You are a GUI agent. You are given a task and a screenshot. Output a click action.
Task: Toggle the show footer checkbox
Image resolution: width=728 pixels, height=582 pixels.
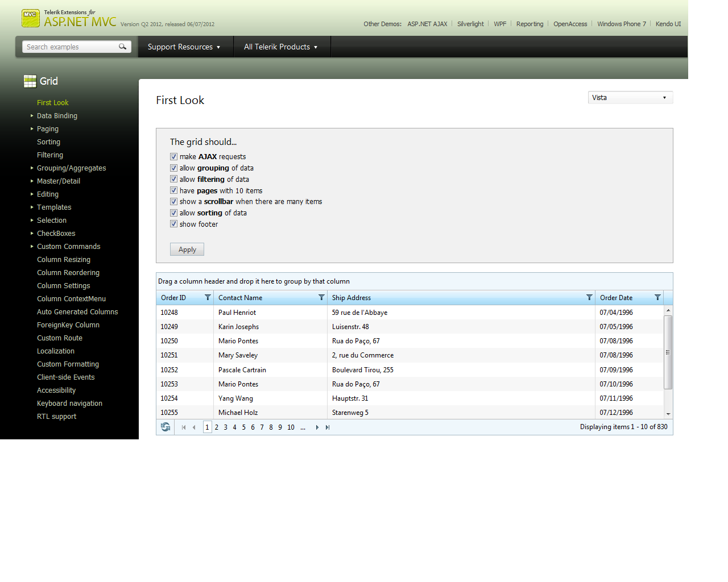tap(173, 224)
